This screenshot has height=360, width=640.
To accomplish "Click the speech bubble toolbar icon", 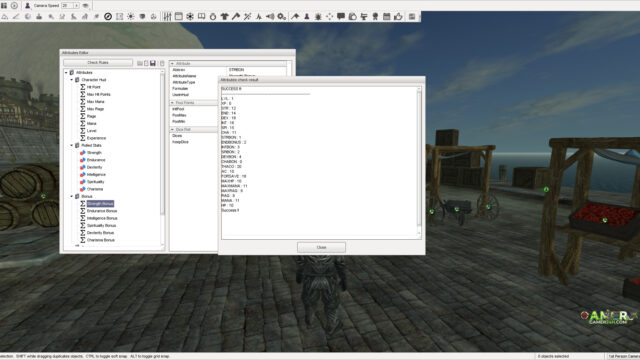I will [341, 16].
